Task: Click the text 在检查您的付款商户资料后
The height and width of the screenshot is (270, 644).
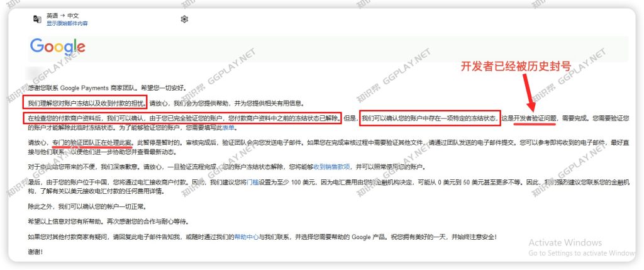Action: [66, 119]
